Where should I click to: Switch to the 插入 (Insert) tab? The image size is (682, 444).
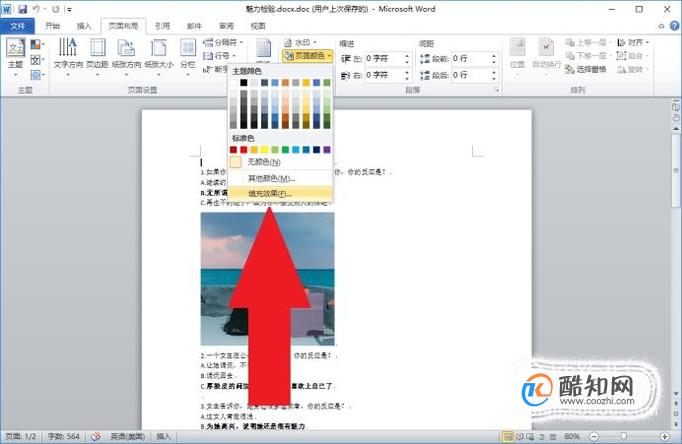click(x=84, y=26)
